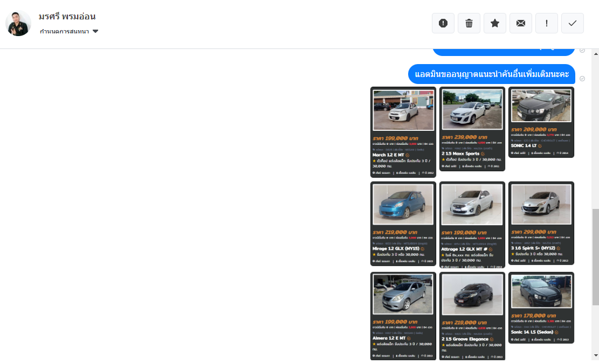Open contact name มรศรี พรมอ่อน
This screenshot has height=364, width=599.
67,16
